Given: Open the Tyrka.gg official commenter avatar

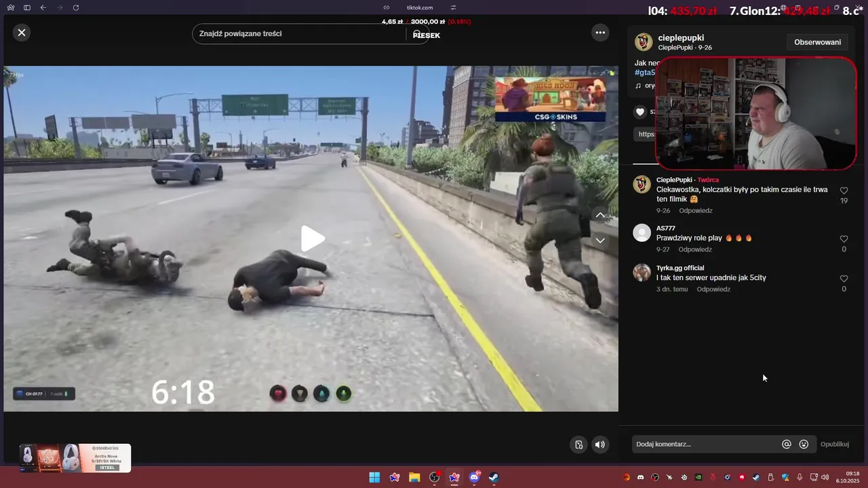Looking at the screenshot, I should (x=642, y=272).
